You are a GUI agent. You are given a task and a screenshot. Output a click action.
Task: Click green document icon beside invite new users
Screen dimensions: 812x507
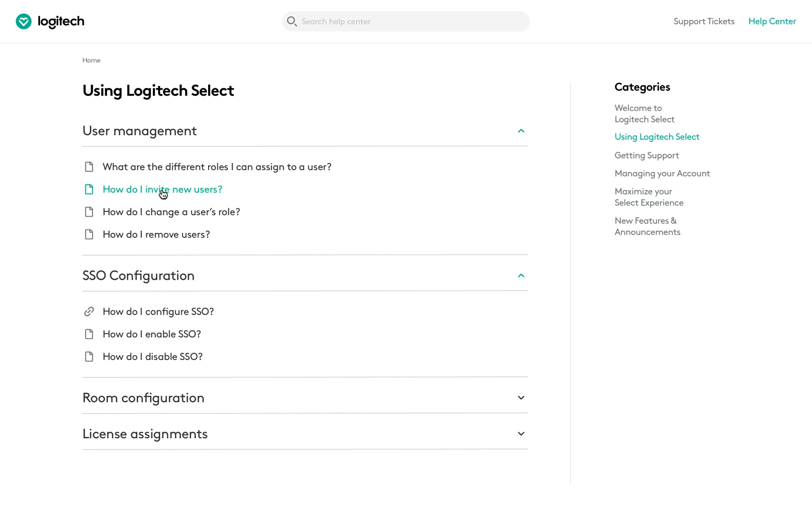click(x=89, y=189)
